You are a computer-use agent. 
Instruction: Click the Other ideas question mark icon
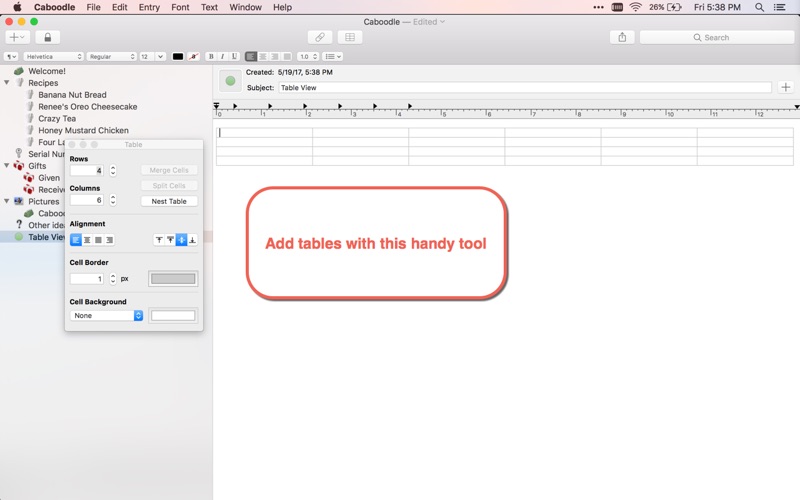pyautogui.click(x=19, y=224)
